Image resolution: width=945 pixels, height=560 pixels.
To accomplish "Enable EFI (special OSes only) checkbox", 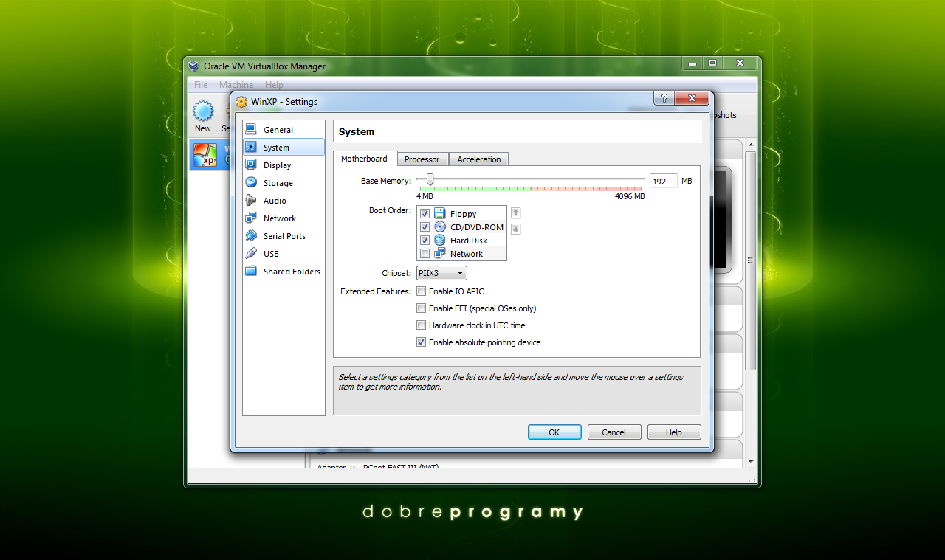I will 422,308.
